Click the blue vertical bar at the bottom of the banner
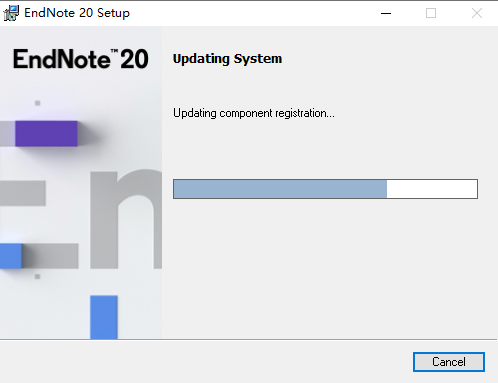The width and height of the screenshot is (498, 383). click(x=104, y=317)
